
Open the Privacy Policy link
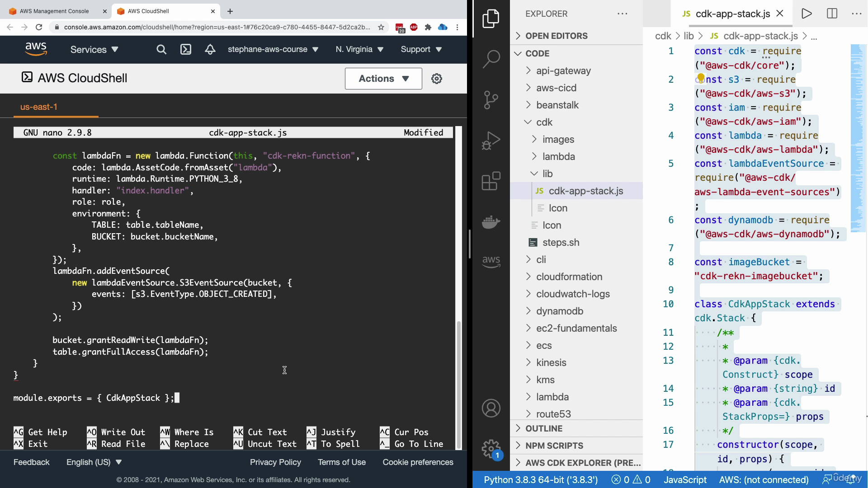(275, 462)
